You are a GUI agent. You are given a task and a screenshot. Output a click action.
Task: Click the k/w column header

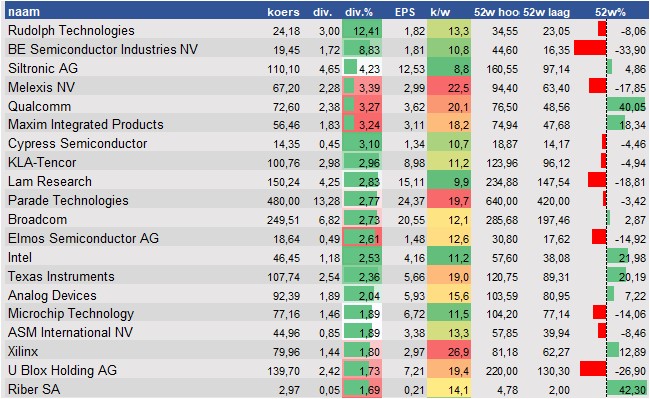click(440, 12)
